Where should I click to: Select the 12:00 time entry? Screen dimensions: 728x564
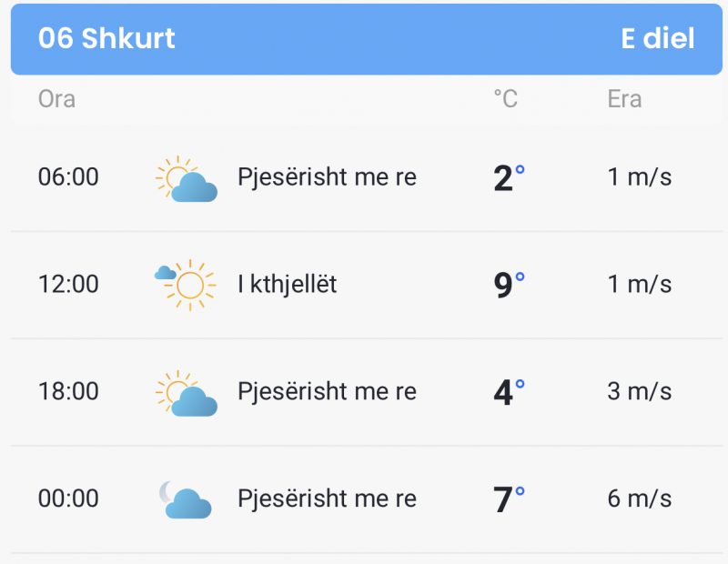68,284
